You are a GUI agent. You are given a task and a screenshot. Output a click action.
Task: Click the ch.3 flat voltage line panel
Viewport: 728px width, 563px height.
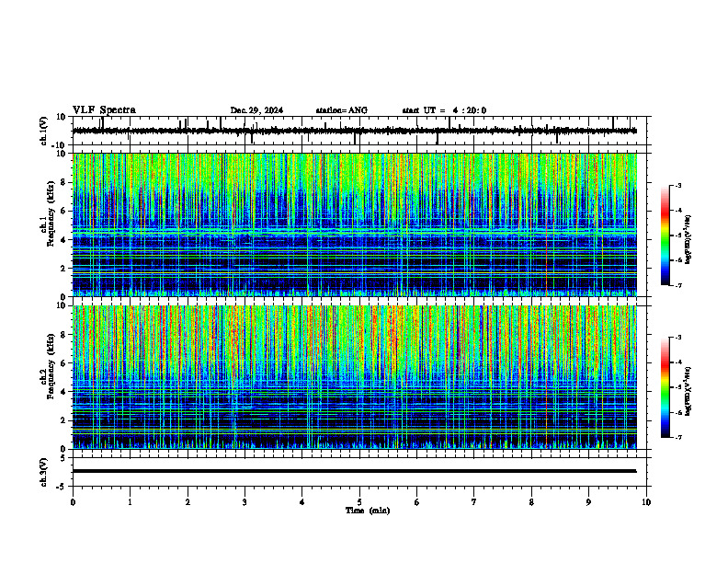click(x=361, y=472)
